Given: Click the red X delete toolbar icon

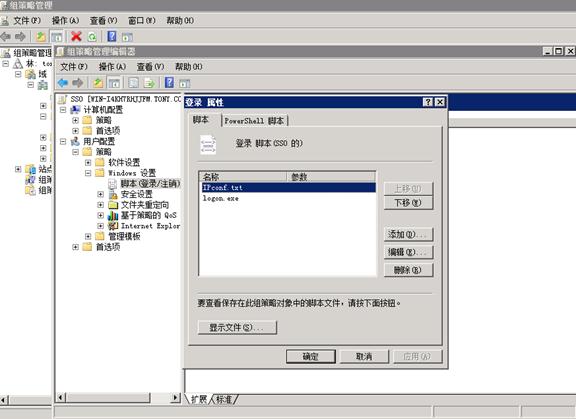Looking at the screenshot, I should point(76,36).
